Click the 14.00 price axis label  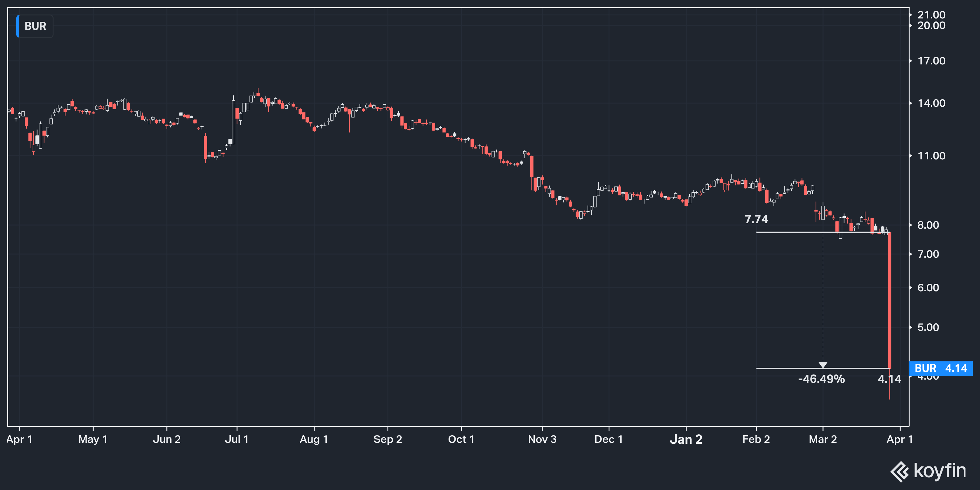[x=931, y=103]
